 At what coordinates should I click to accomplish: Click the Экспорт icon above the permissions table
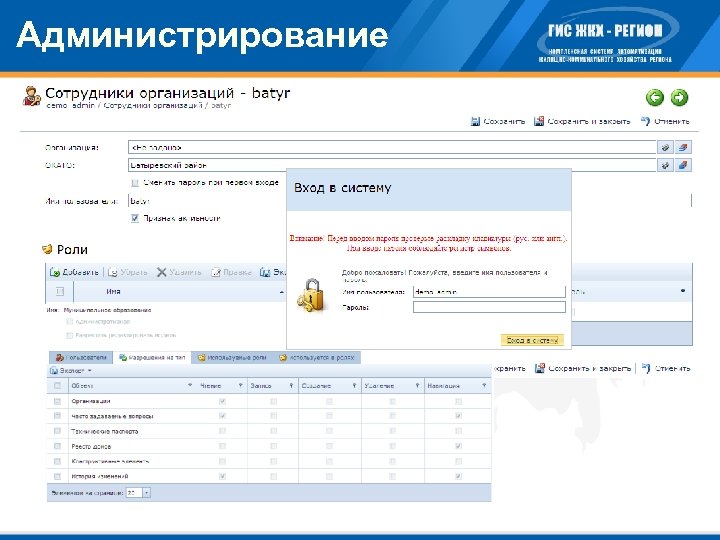pyautogui.click(x=54, y=371)
